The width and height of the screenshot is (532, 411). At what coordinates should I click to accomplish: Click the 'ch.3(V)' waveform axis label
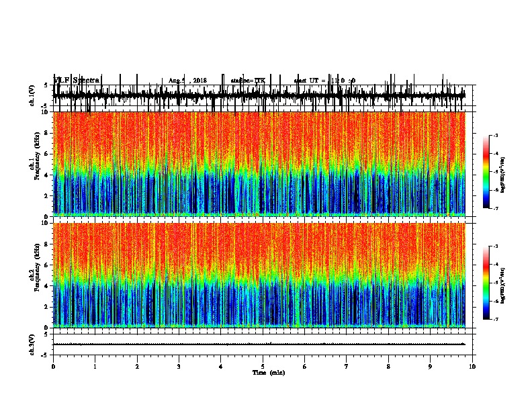click(32, 345)
